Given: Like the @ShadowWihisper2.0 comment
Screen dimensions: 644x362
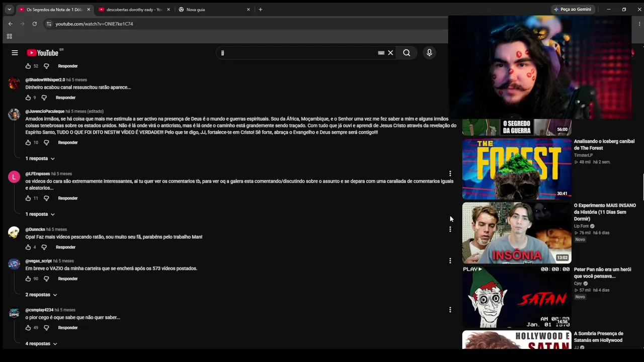Looking at the screenshot, I should pos(28,98).
